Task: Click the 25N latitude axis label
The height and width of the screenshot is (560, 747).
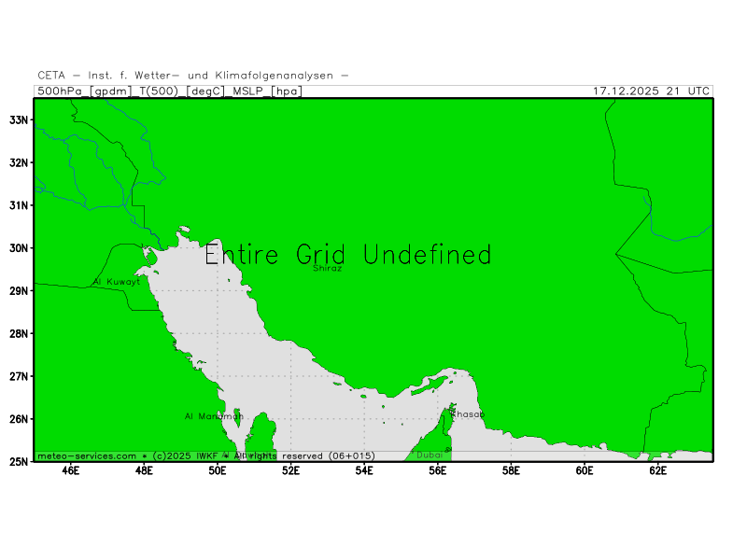Action: click(x=19, y=461)
